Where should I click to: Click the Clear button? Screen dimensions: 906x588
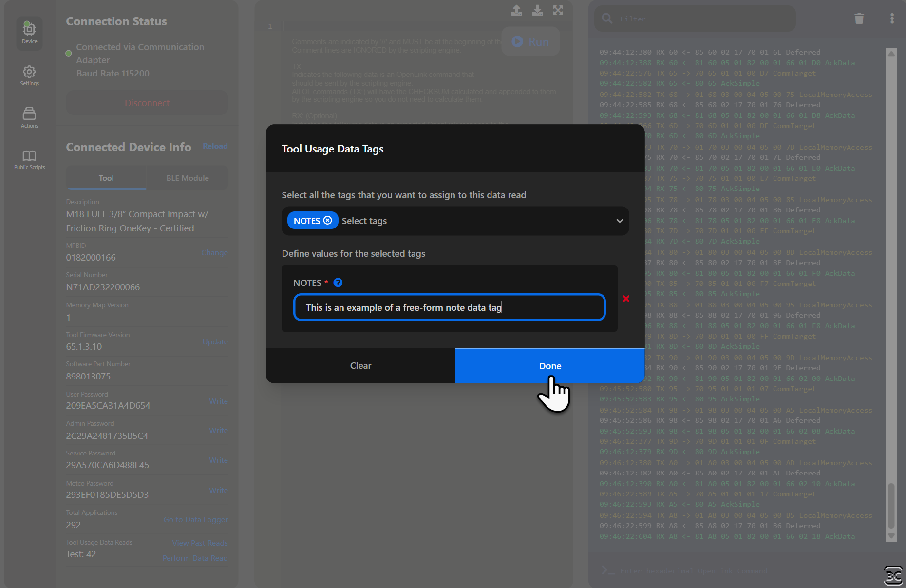pos(360,366)
